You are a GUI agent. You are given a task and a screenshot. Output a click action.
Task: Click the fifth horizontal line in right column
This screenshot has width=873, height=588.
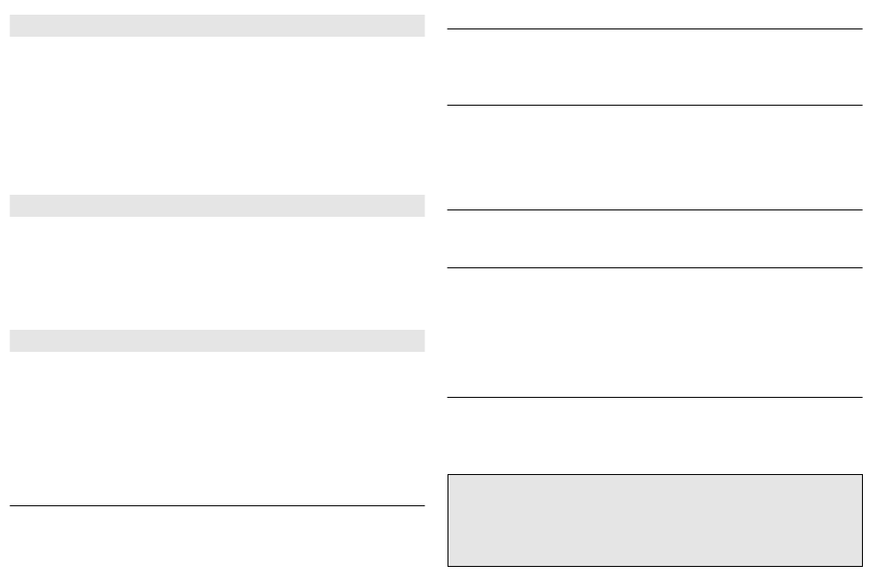(x=654, y=398)
